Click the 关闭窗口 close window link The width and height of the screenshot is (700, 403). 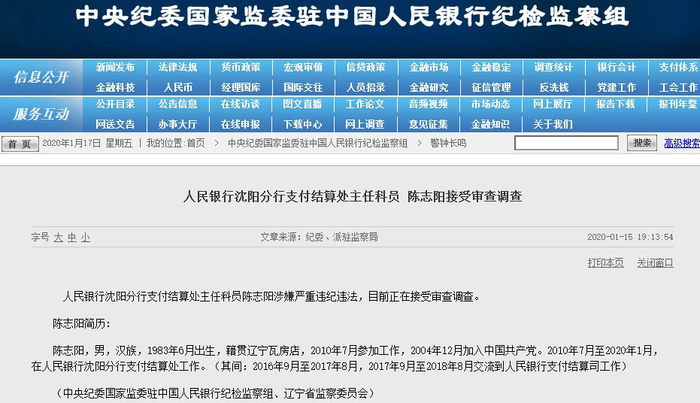pos(655,263)
